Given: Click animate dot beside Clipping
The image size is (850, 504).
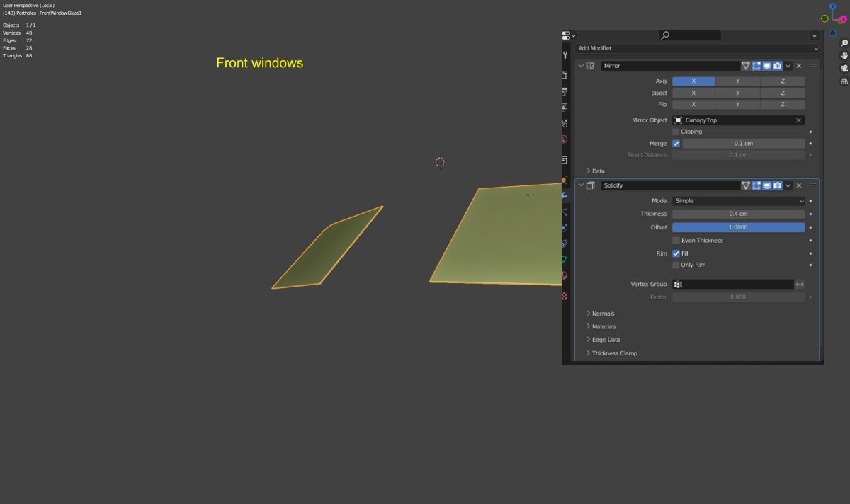Looking at the screenshot, I should point(810,132).
